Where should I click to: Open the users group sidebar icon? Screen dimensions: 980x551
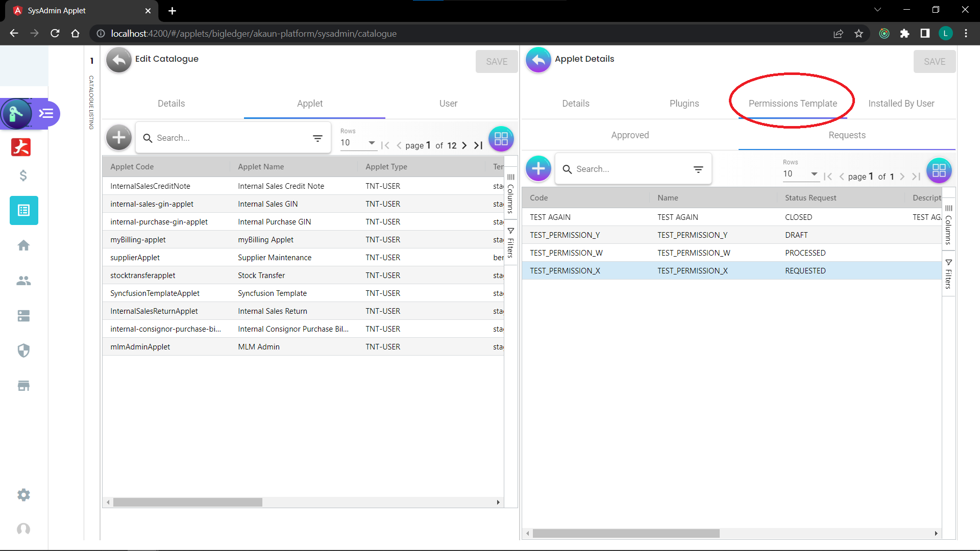coord(23,281)
